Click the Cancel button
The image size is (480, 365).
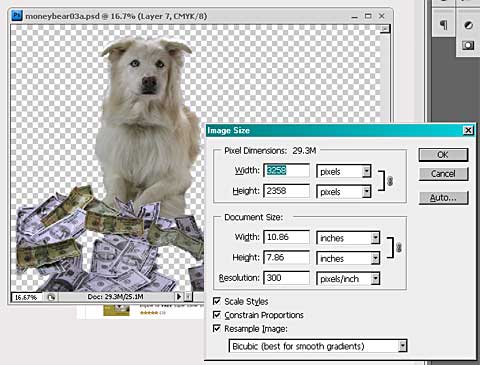[x=443, y=174]
